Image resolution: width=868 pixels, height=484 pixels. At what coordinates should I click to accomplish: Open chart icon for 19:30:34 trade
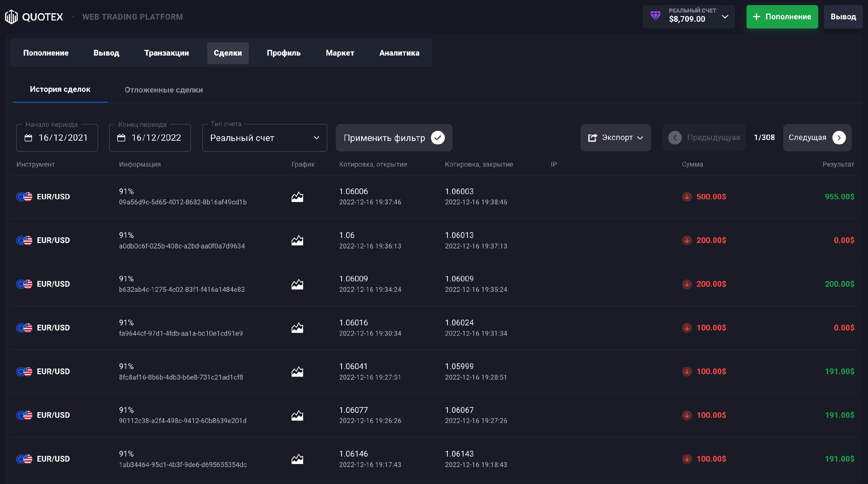click(x=297, y=328)
